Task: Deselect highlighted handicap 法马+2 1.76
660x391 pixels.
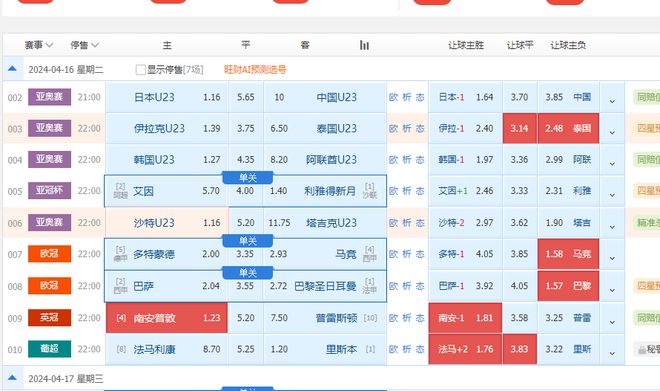Action: coord(466,349)
